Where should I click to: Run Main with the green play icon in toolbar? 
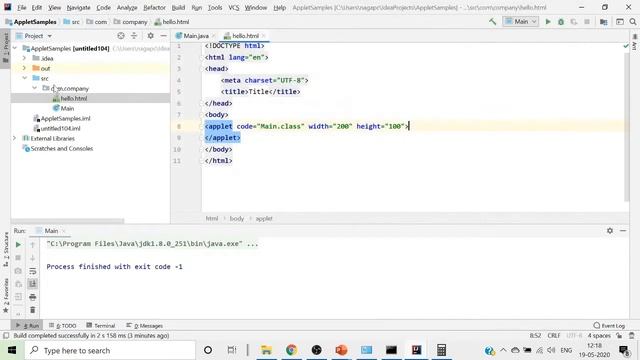point(548,22)
